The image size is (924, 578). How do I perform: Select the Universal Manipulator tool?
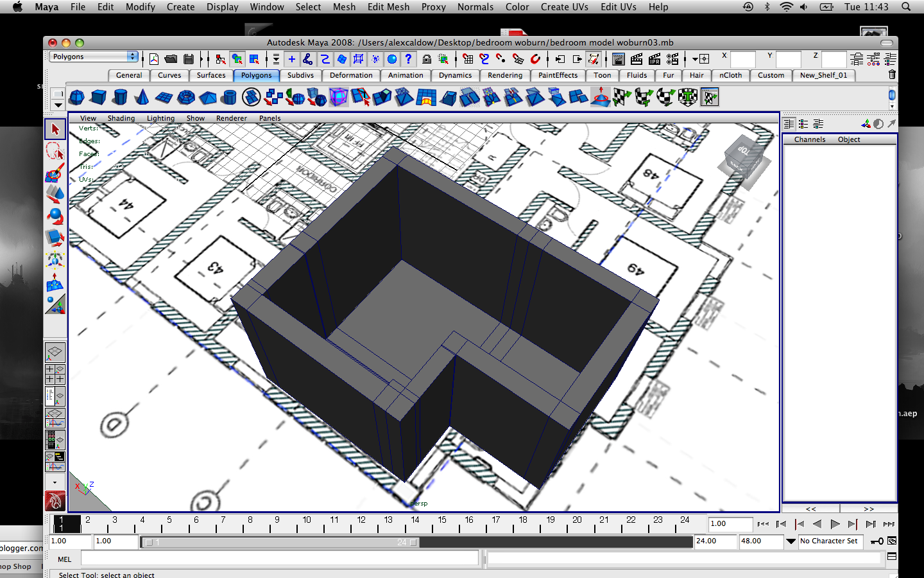55,259
